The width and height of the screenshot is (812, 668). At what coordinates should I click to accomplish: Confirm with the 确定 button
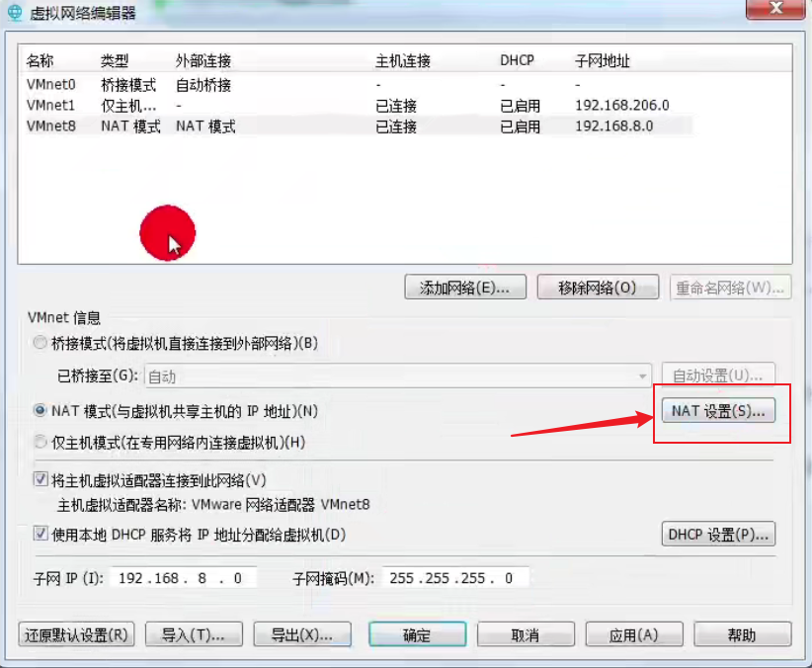(x=418, y=634)
